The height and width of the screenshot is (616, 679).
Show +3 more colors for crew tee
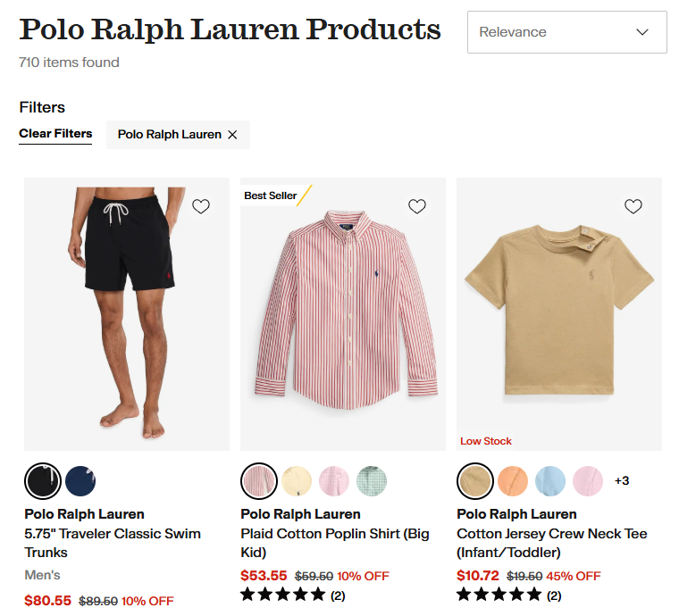622,481
